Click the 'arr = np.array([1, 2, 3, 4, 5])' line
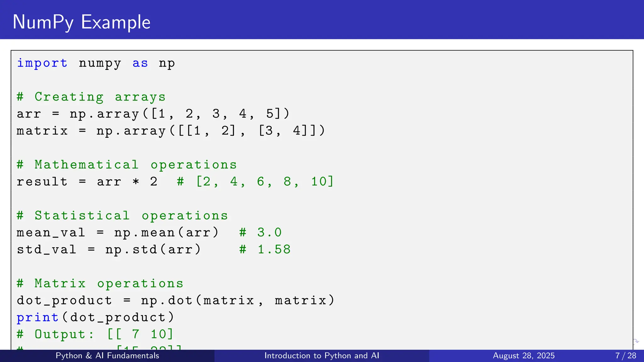The image size is (644, 362). coord(153,114)
